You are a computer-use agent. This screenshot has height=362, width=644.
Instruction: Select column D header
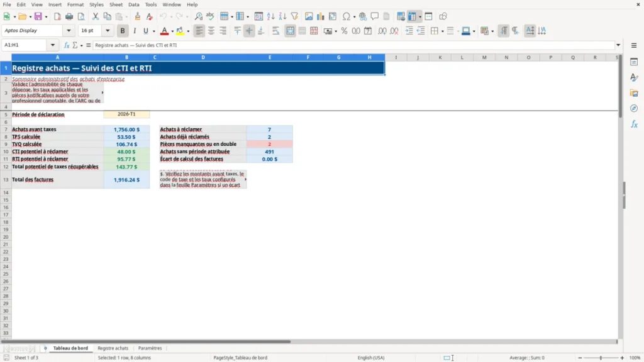[x=203, y=57]
